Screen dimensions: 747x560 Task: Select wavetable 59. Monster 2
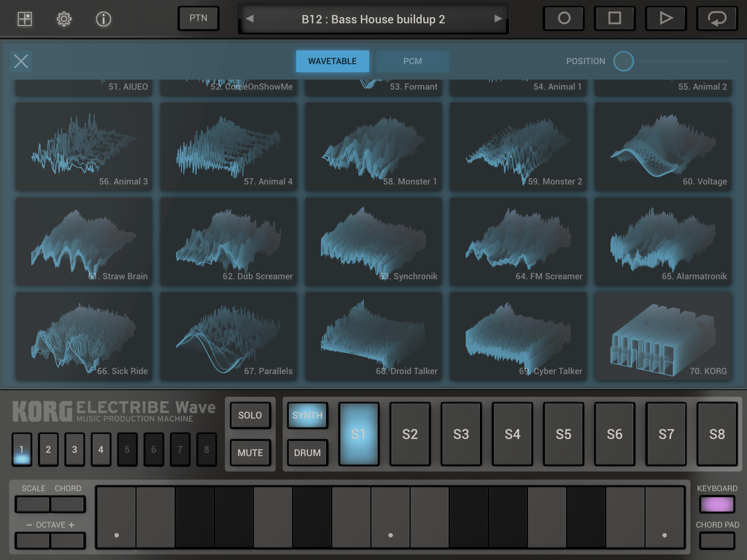point(518,146)
